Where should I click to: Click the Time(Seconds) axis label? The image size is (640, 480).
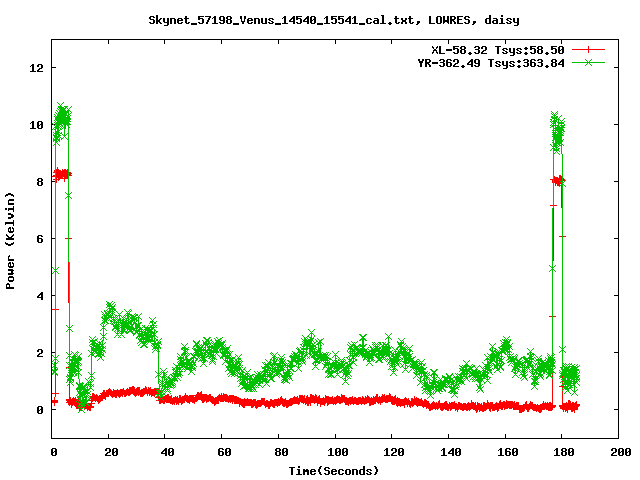(x=334, y=471)
